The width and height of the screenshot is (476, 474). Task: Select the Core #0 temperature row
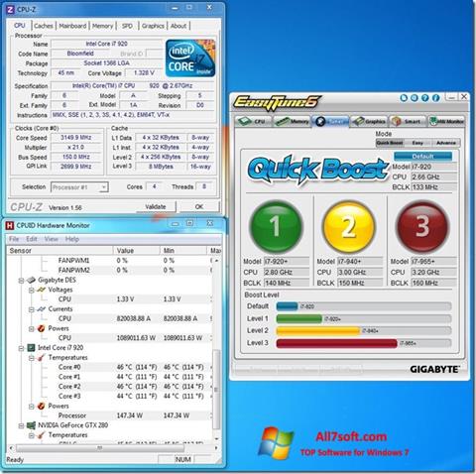point(109,367)
